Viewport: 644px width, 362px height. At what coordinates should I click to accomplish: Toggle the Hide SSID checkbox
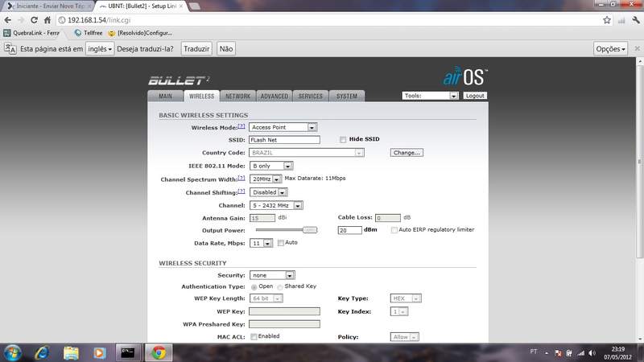(x=343, y=139)
